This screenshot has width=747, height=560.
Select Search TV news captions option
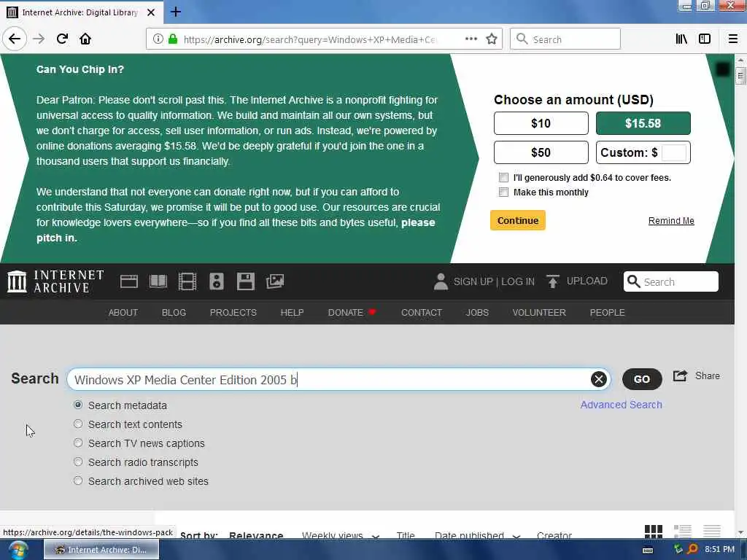(78, 443)
